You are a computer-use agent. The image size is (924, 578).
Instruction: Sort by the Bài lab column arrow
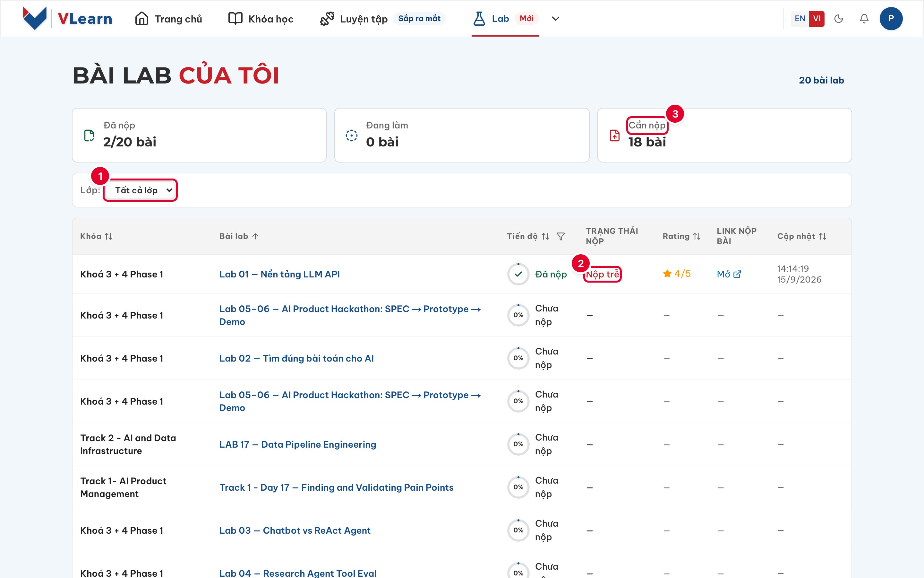click(255, 236)
